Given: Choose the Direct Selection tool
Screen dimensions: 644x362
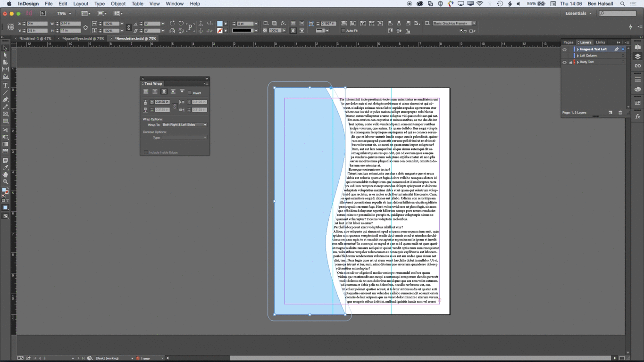Looking at the screenshot, I should (x=6, y=55).
